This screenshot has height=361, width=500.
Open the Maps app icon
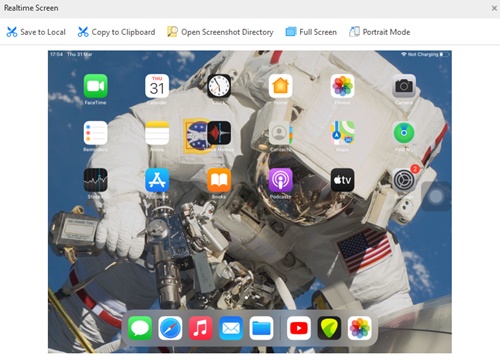point(342,133)
